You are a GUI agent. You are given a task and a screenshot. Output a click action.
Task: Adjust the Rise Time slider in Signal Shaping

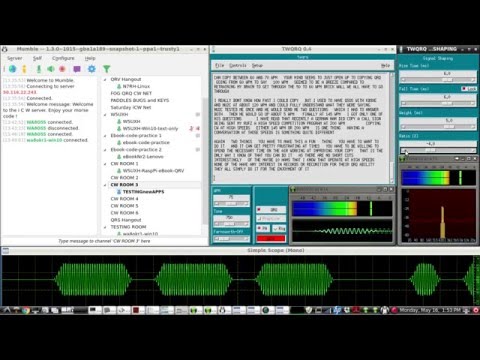438,80
